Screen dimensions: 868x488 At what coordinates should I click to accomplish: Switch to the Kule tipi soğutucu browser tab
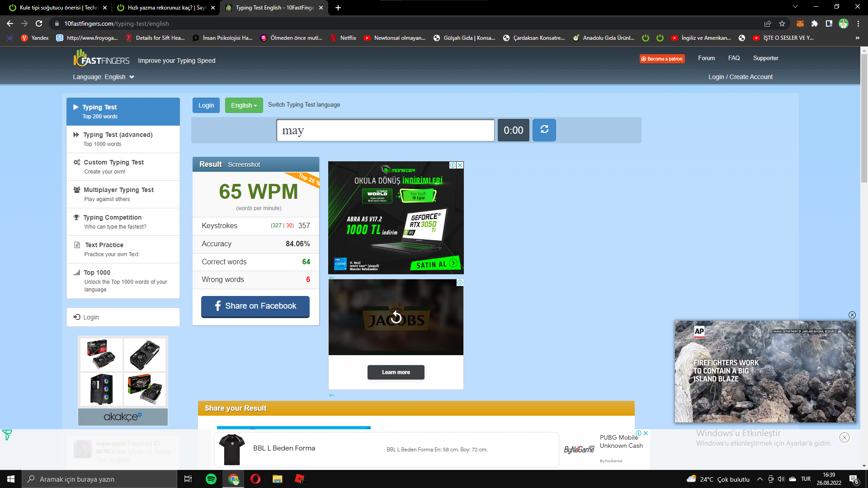[x=58, y=8]
